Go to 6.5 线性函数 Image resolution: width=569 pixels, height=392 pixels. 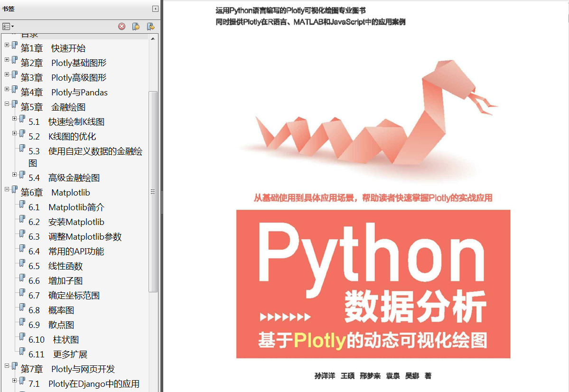(x=56, y=266)
